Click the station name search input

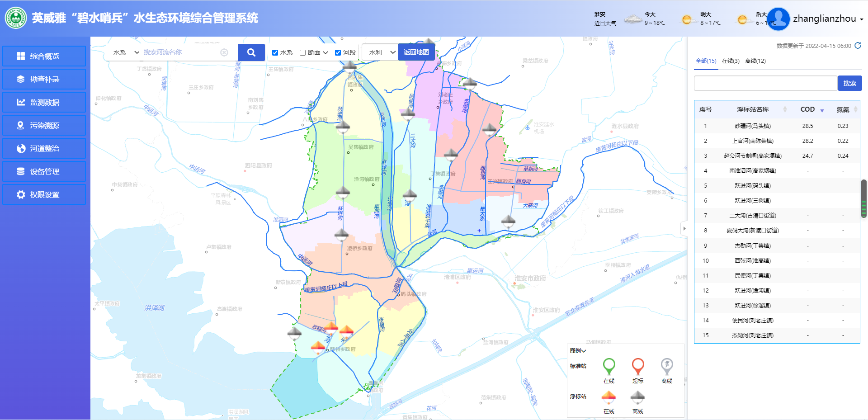pos(765,83)
